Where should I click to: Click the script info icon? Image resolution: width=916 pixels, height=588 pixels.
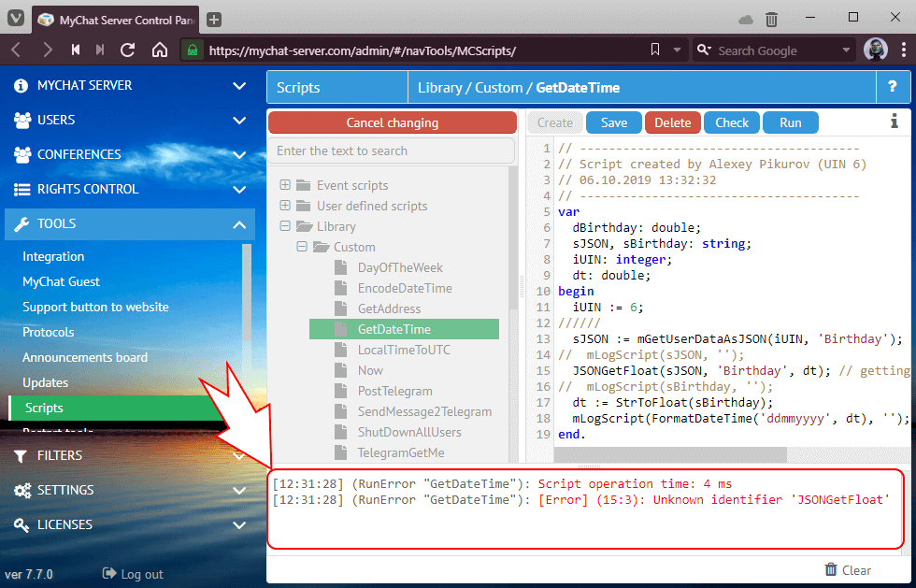894,122
